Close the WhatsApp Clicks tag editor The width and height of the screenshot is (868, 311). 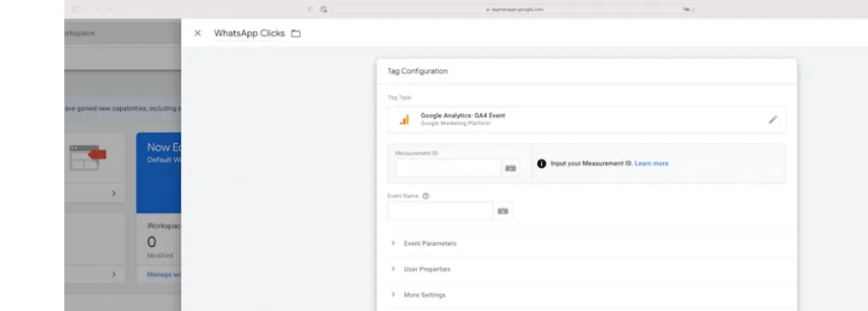pos(197,33)
